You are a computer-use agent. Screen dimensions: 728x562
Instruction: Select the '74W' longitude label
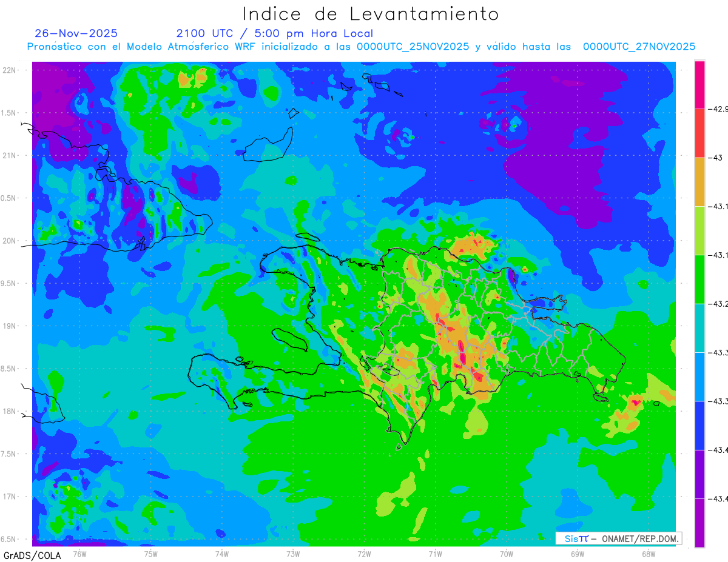(x=221, y=554)
